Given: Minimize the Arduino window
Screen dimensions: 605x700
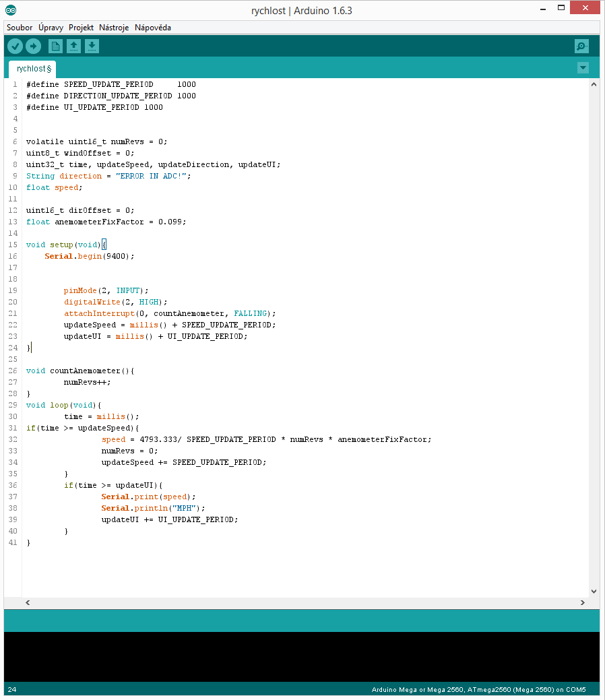Looking at the screenshot, I should 543,9.
